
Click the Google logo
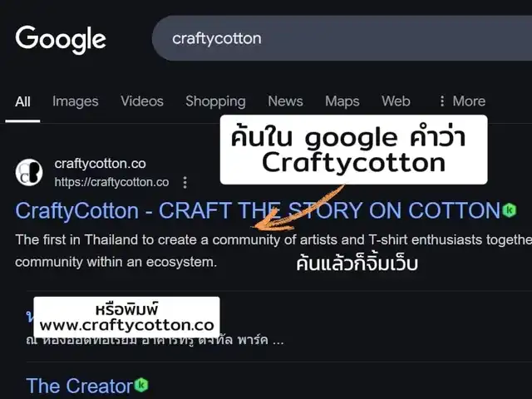[x=61, y=39]
